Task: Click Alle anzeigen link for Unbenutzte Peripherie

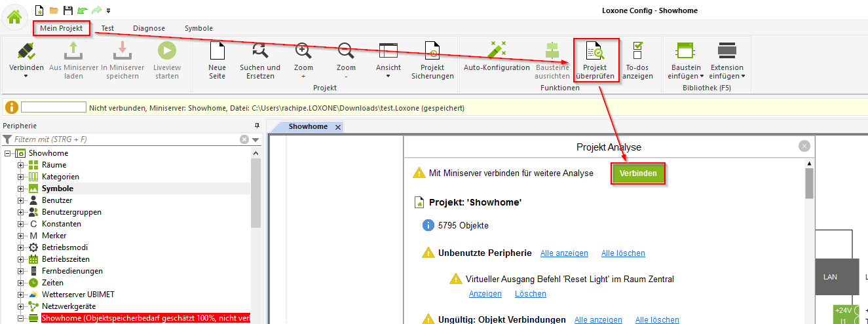Action: tap(563, 253)
